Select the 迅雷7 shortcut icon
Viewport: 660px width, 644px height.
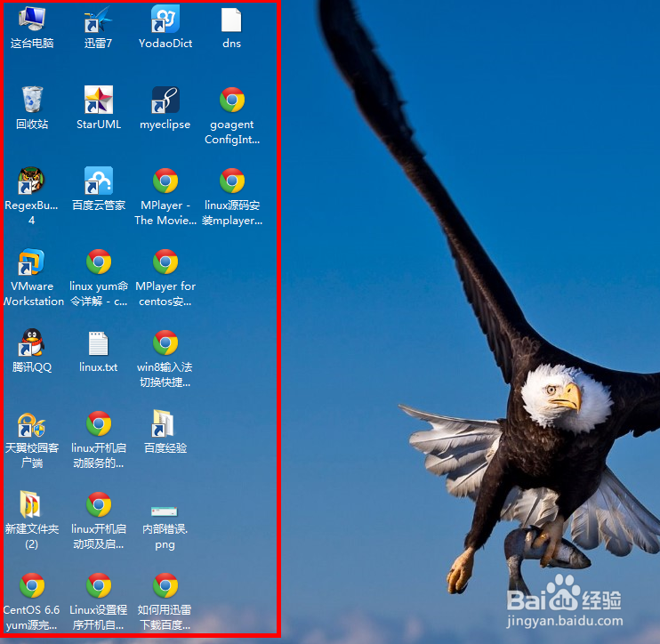point(98,19)
